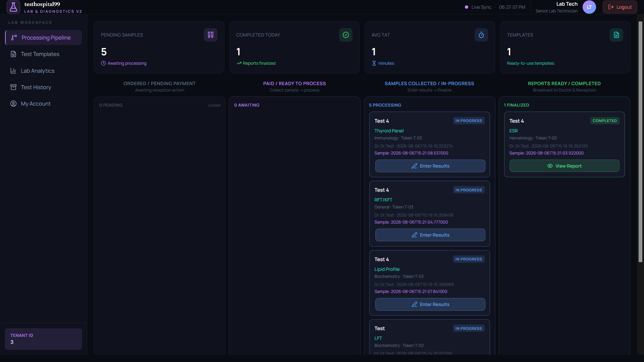Enter results for RFT/KFT test
Image resolution: width=644 pixels, height=362 pixels.
(x=430, y=235)
